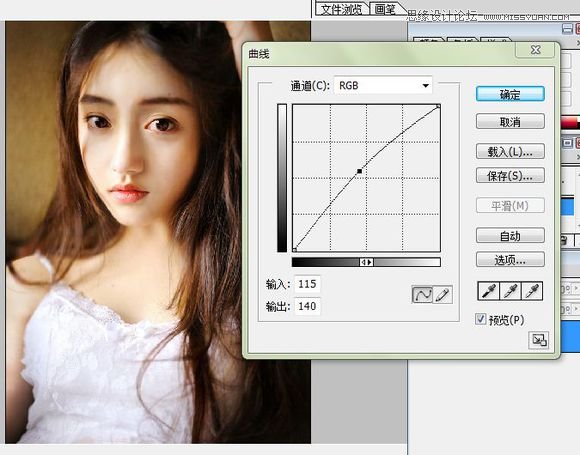Click the 确定 button
The width and height of the screenshot is (580, 455).
click(x=510, y=94)
